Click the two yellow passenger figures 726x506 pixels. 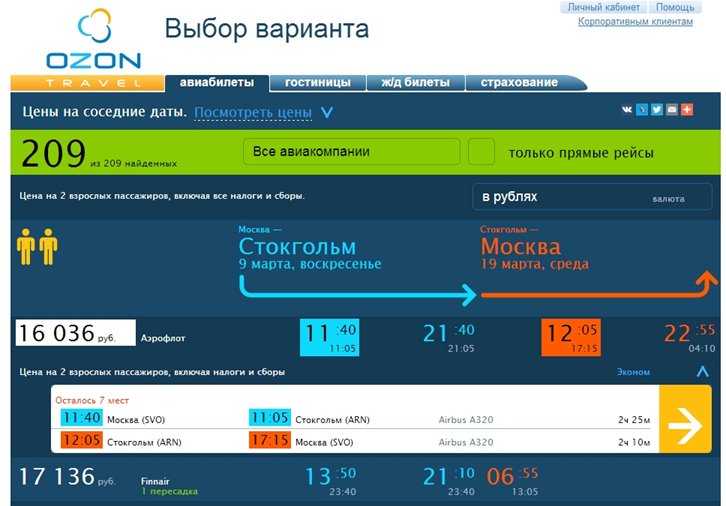coord(37,247)
